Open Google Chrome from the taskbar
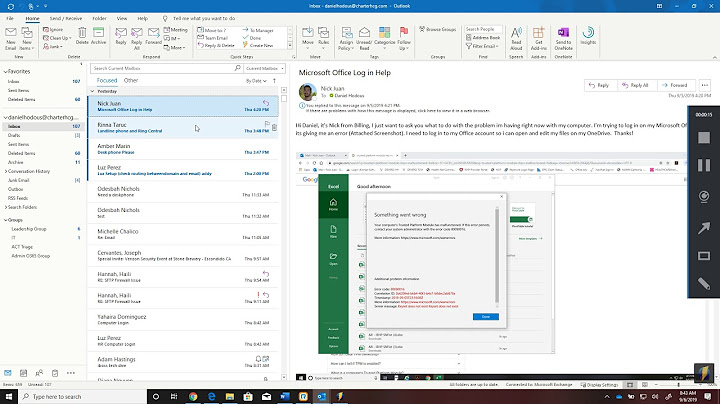Screen dimensions: 720x404 (193, 396)
